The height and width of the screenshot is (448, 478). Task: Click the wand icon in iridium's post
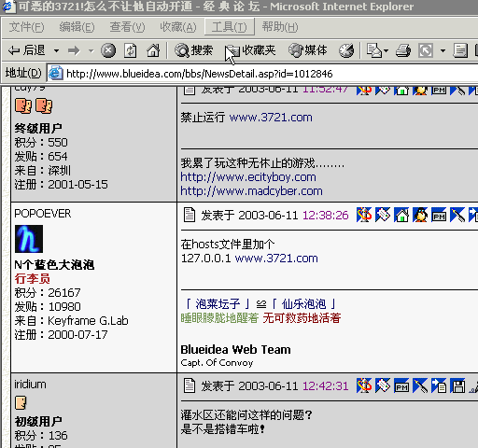(x=420, y=385)
